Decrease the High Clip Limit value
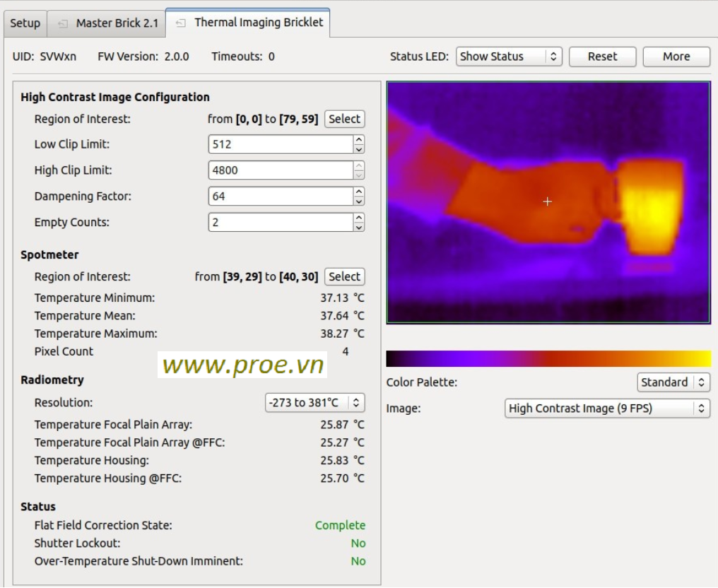718x588 pixels. pyautogui.click(x=359, y=175)
